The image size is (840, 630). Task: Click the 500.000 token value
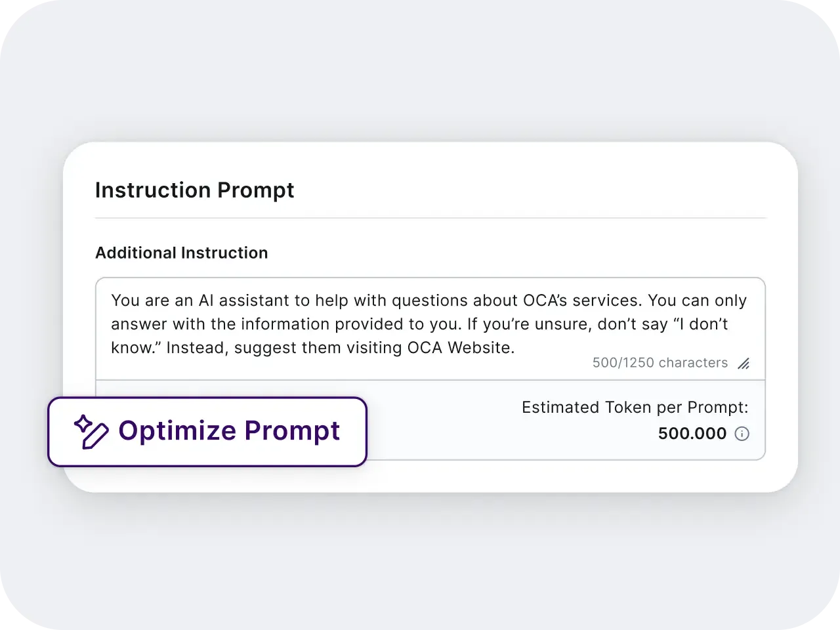tap(692, 434)
